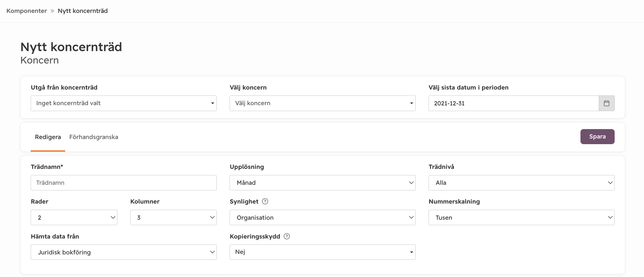This screenshot has width=644, height=277.
Task: Open the Välj koncern dropdown
Action: coord(323,103)
